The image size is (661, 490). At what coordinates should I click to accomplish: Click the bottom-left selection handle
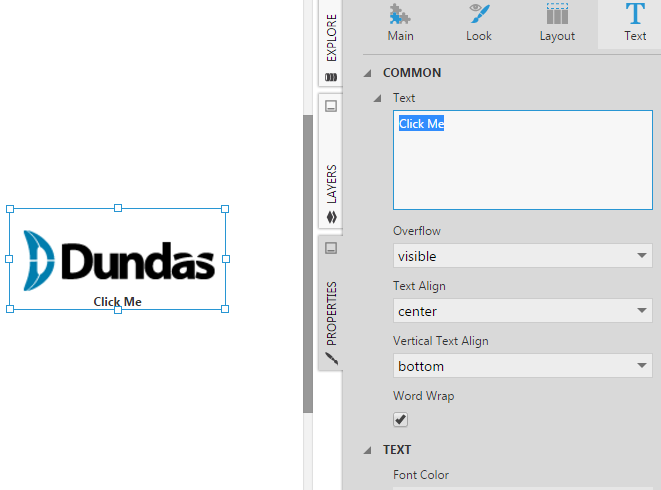10,309
